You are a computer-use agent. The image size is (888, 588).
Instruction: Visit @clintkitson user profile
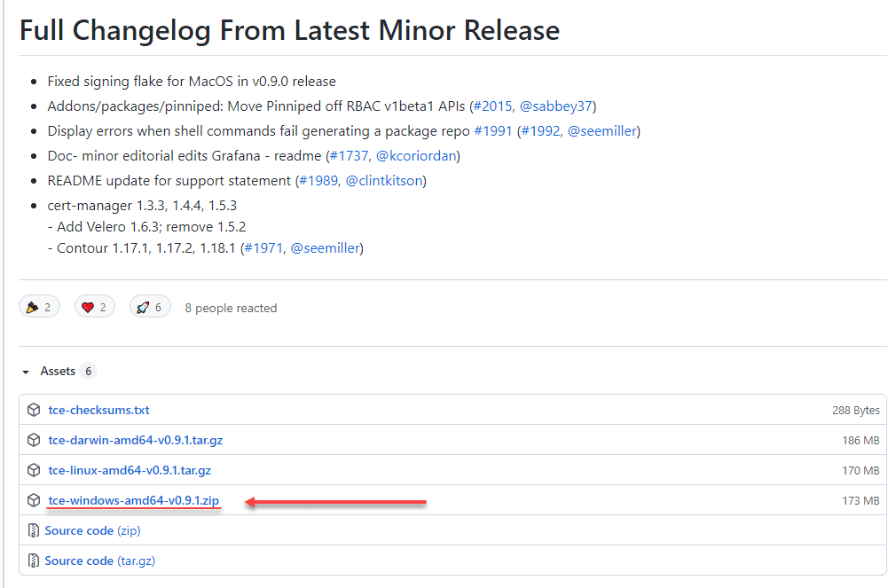coord(384,181)
